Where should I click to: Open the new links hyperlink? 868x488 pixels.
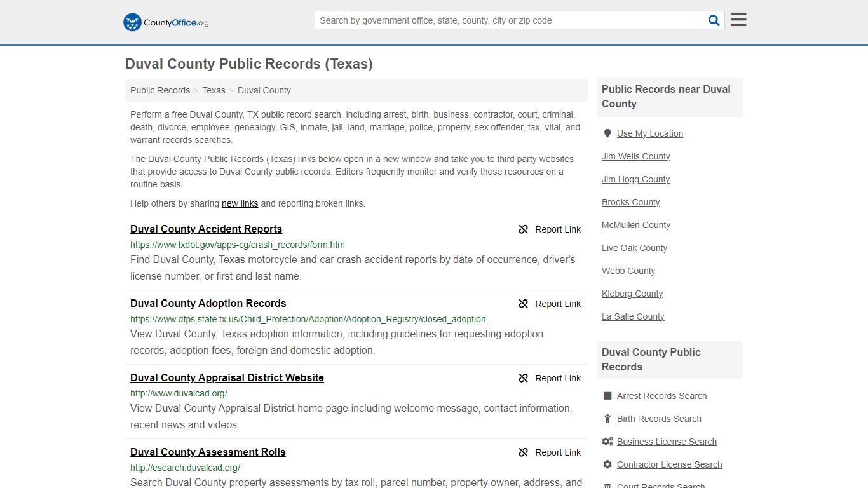[240, 203]
